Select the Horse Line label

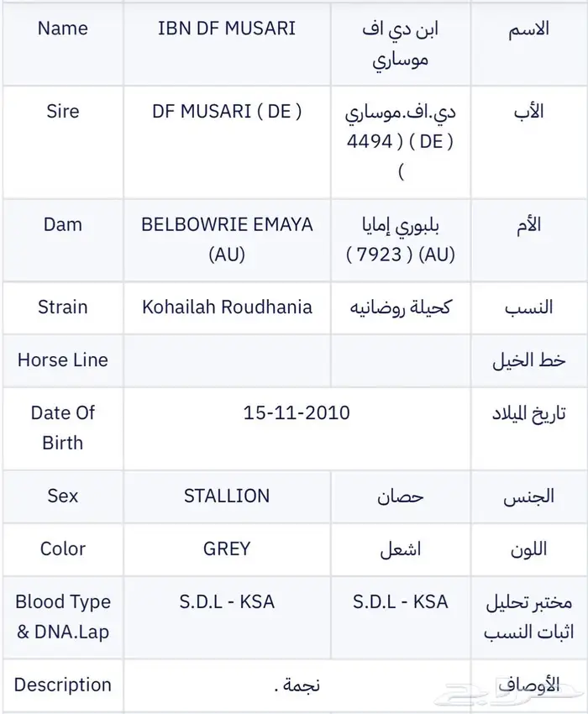coord(62,360)
